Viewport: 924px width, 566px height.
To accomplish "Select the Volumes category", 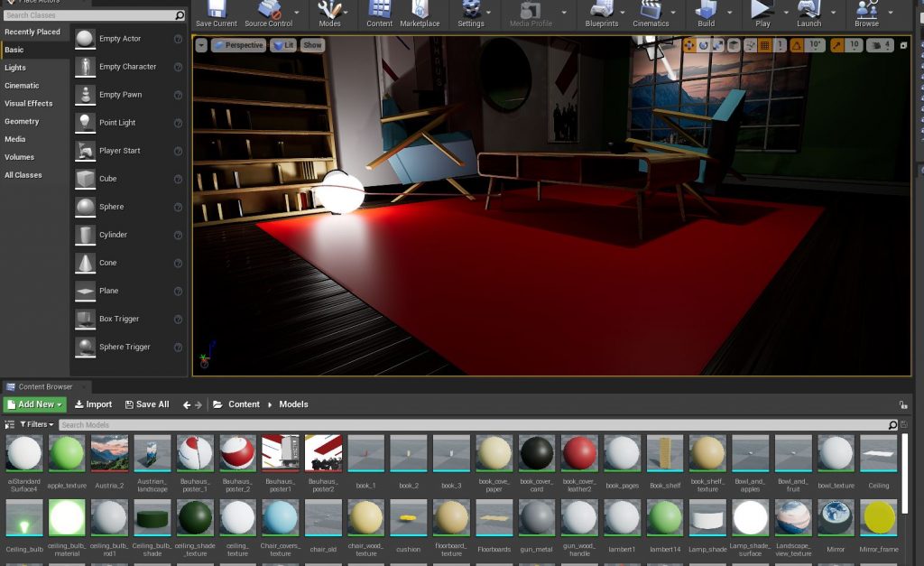I will tap(20, 157).
